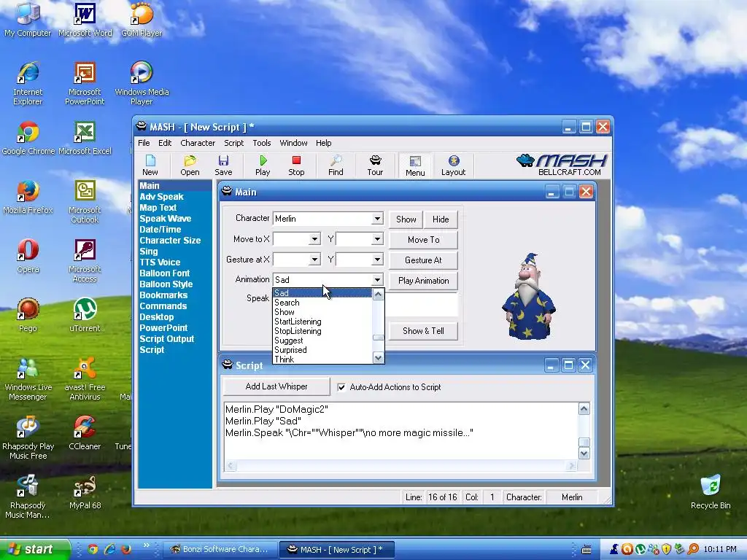Open the File menu

click(144, 143)
